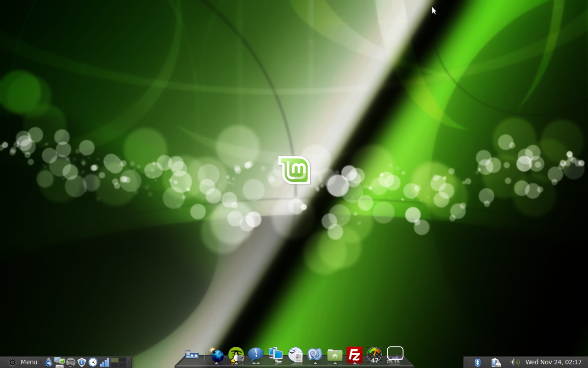Viewport: 588px width, 368px height.
Task: Open the clock and document dock icon
Action: point(295,355)
